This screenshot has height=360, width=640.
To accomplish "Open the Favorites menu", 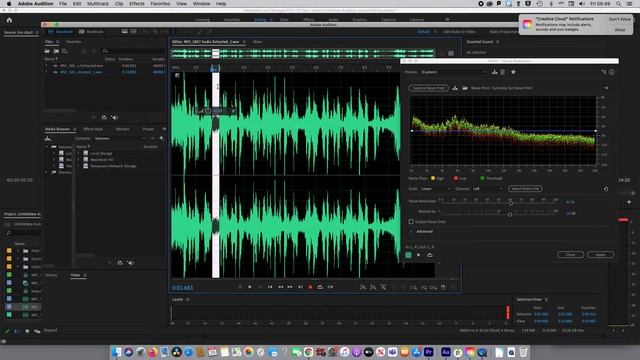I will point(160,4).
